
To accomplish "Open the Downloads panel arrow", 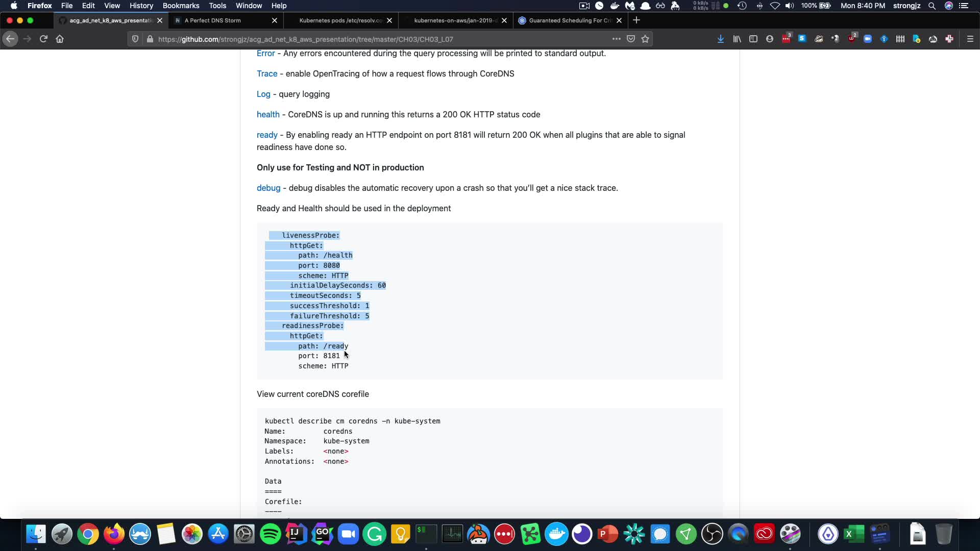I will (720, 39).
